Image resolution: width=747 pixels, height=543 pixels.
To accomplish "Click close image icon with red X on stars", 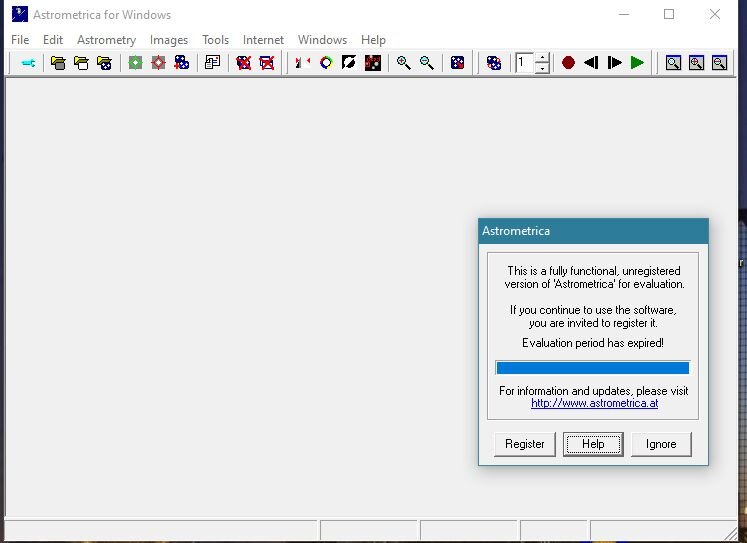I will coord(243,63).
